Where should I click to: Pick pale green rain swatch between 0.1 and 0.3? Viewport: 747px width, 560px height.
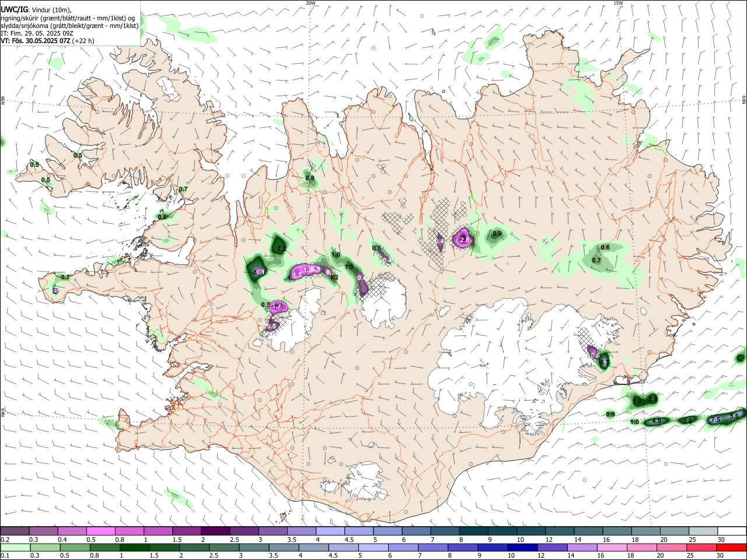click(x=16, y=547)
